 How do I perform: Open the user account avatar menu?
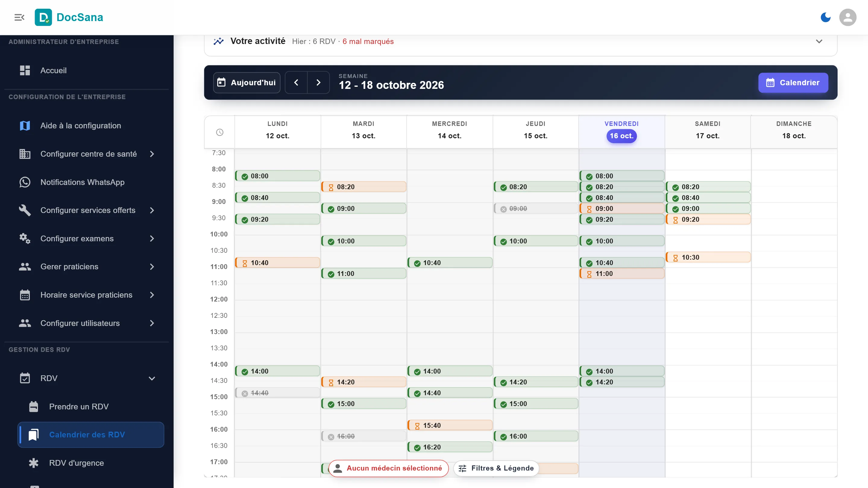pos(848,17)
